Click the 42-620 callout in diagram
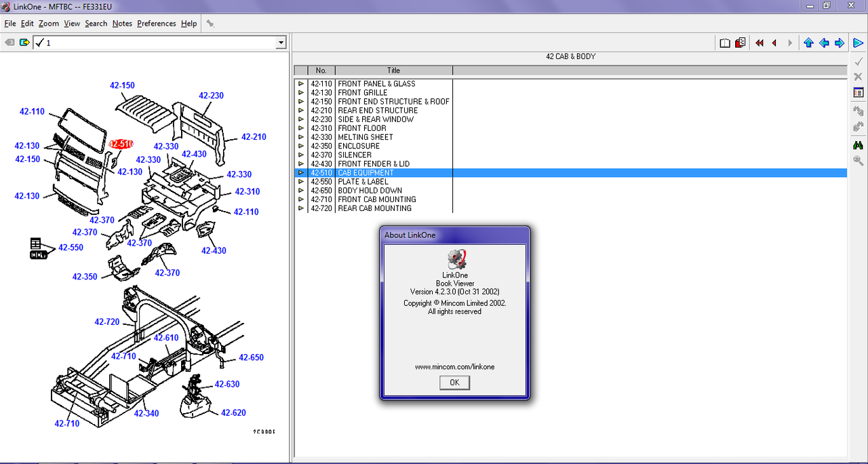This screenshot has height=464, width=868. 233,412
